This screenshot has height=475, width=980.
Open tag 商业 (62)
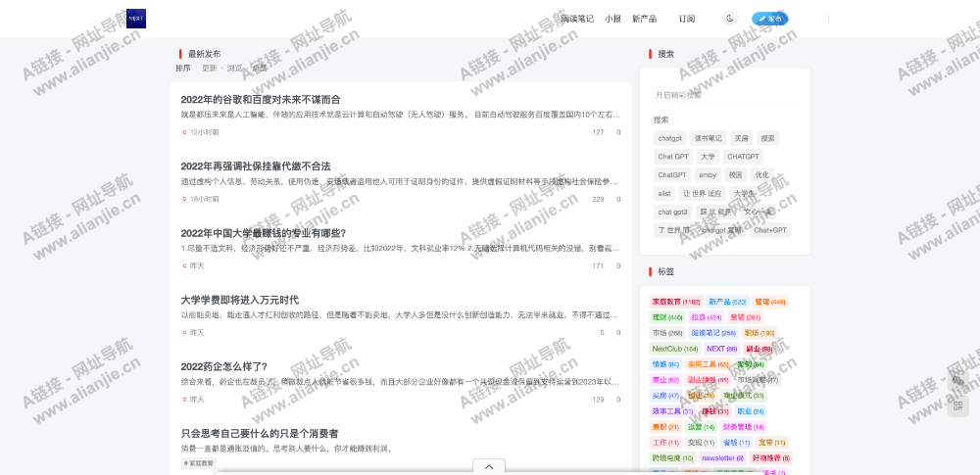(x=665, y=380)
